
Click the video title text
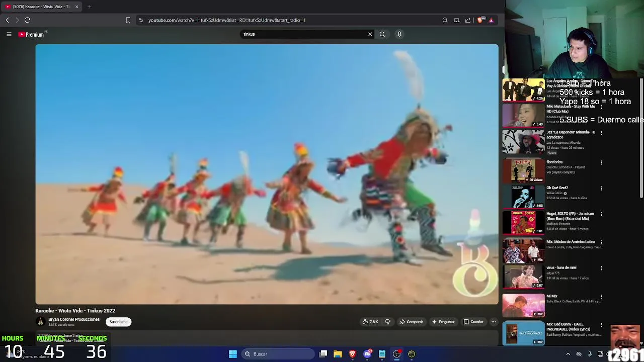click(75, 311)
